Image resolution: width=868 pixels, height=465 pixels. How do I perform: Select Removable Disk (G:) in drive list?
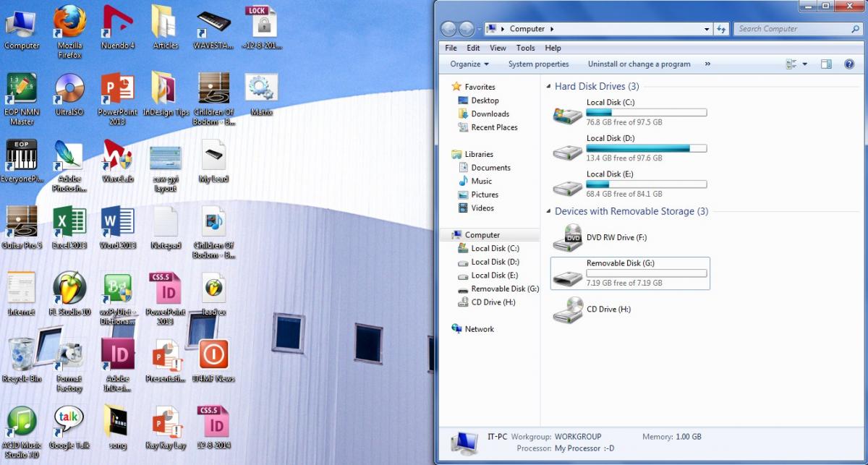[630, 273]
